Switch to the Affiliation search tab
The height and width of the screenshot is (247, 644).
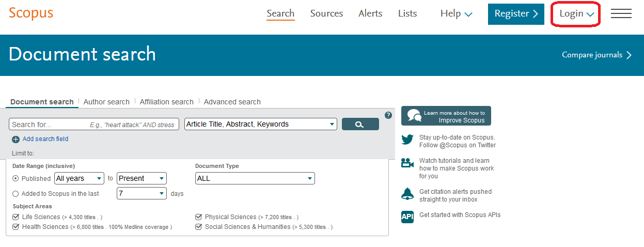(x=167, y=102)
